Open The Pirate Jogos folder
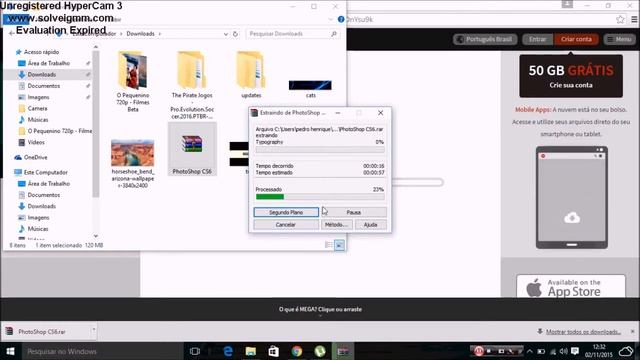 click(192, 85)
